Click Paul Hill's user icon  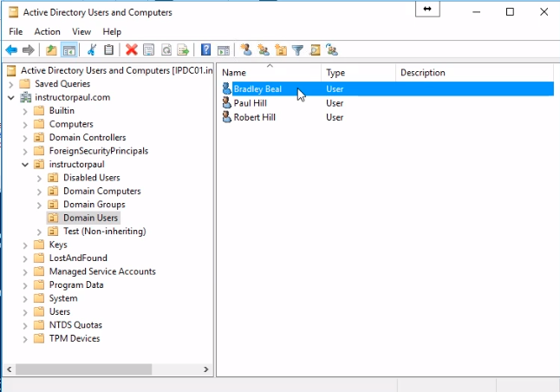click(x=227, y=102)
